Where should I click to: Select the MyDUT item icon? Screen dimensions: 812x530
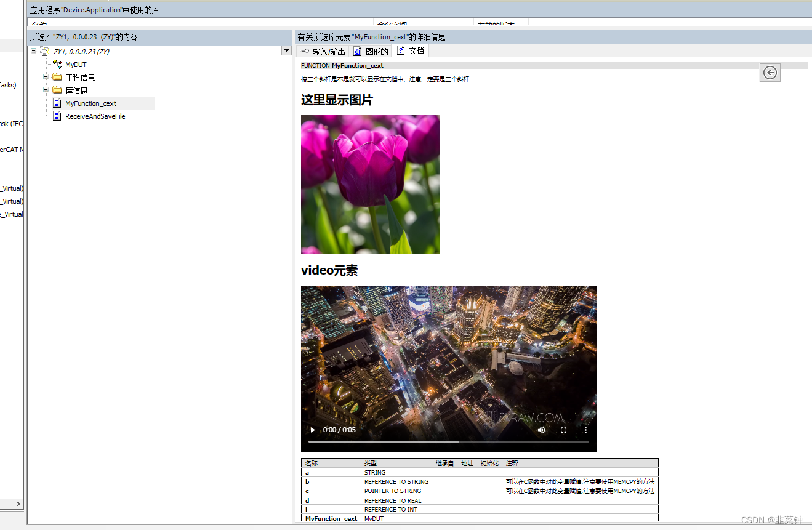coord(57,64)
